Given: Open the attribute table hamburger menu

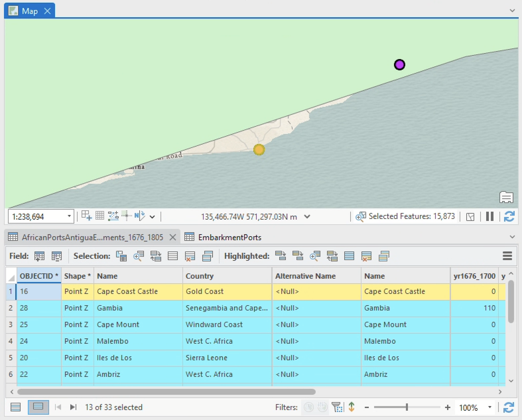Looking at the screenshot, I should (507, 256).
